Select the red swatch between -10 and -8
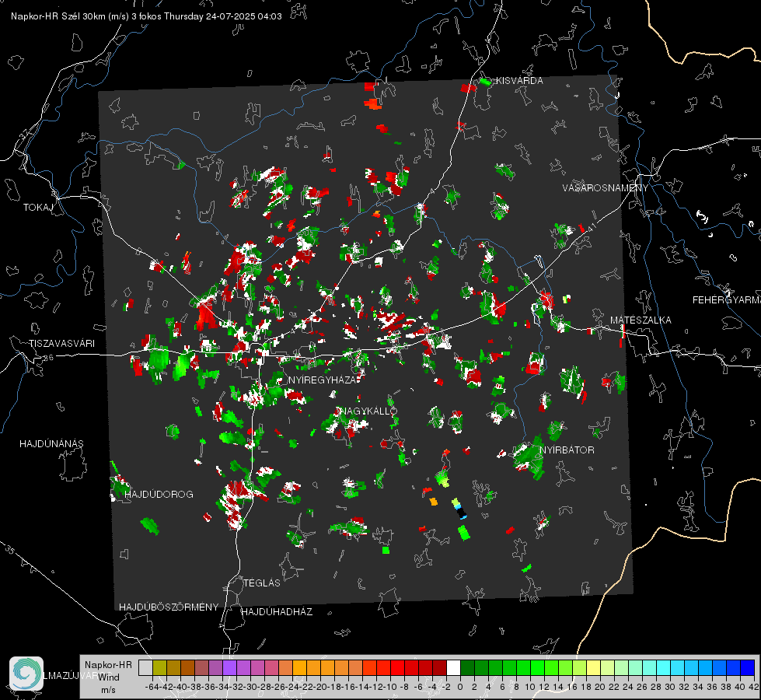This screenshot has height=700, width=761. click(x=397, y=667)
